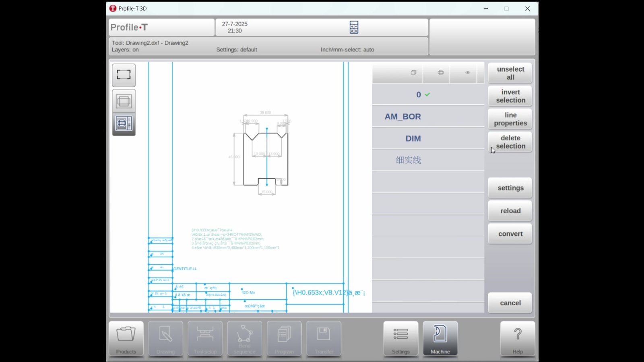The height and width of the screenshot is (362, 644).
Task: Click the 46.000 dimension in drawing
Action: [234, 157]
